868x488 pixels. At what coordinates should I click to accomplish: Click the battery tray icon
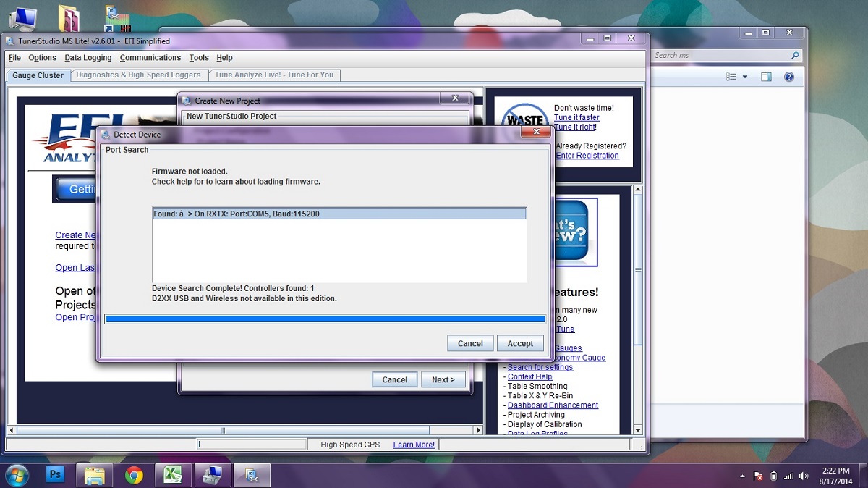773,476
